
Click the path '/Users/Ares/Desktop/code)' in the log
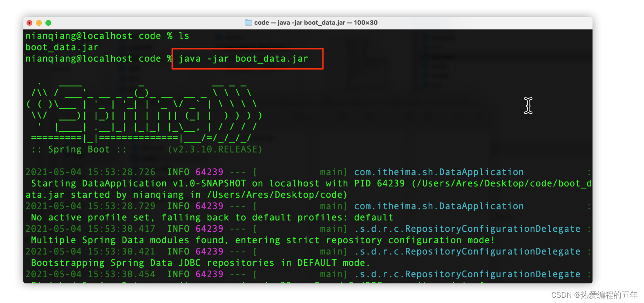coord(277,195)
